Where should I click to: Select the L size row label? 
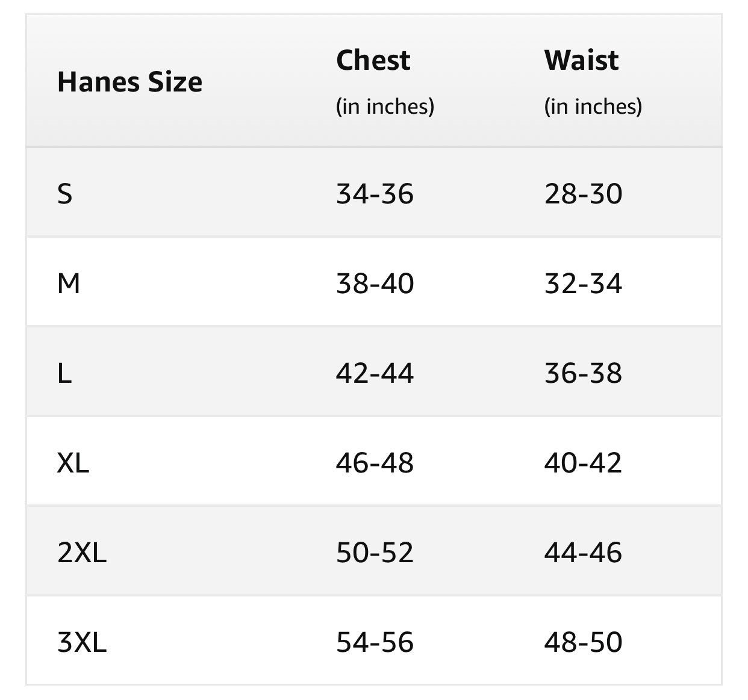point(64,373)
